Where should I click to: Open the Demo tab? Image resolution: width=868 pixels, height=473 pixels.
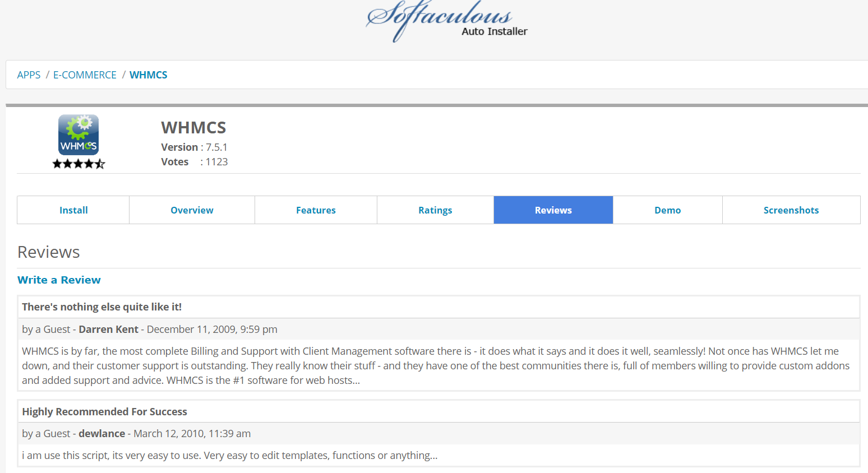tap(668, 210)
